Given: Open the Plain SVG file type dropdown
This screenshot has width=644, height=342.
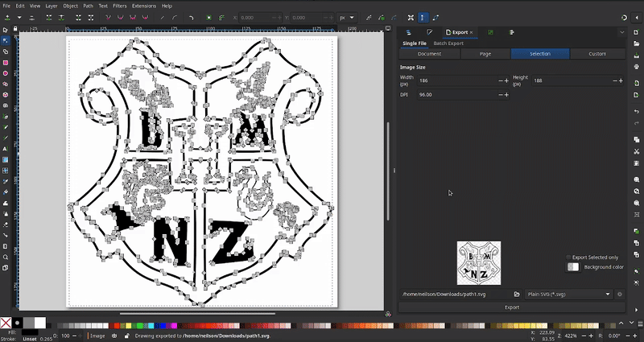Looking at the screenshot, I should coord(569,295).
